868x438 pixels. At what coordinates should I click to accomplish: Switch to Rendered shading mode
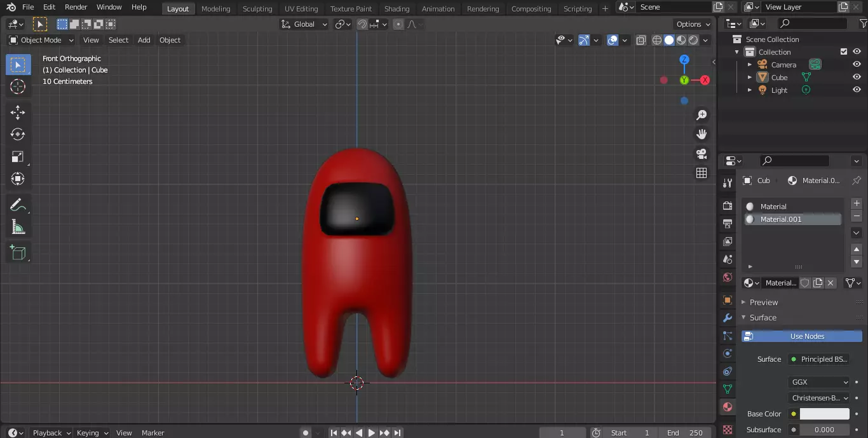pyautogui.click(x=693, y=40)
